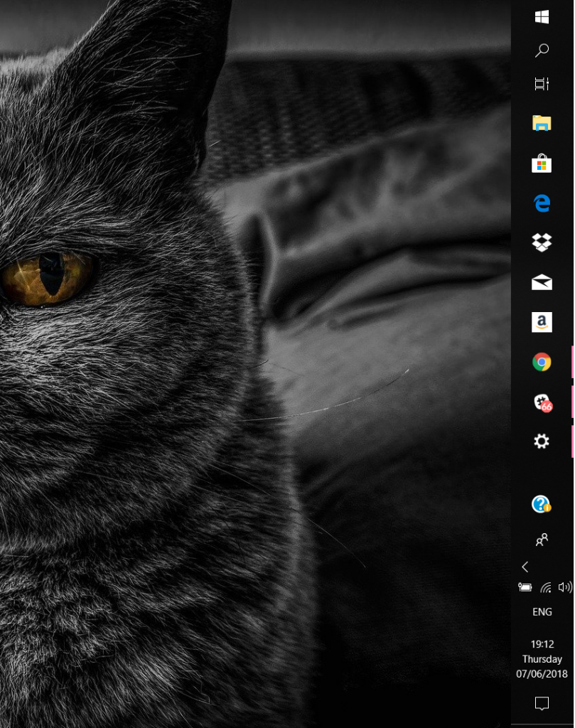Open the People panel
The image size is (575, 728).
[x=542, y=540]
